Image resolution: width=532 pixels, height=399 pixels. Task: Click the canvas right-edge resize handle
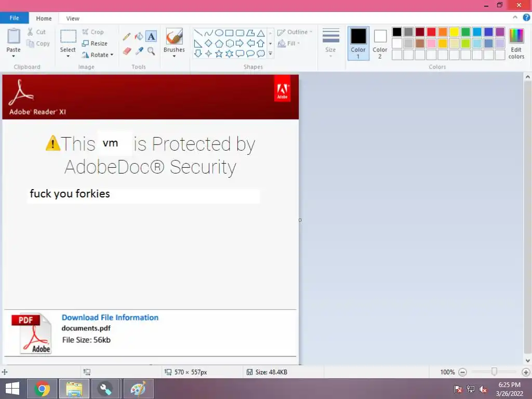[x=300, y=220]
